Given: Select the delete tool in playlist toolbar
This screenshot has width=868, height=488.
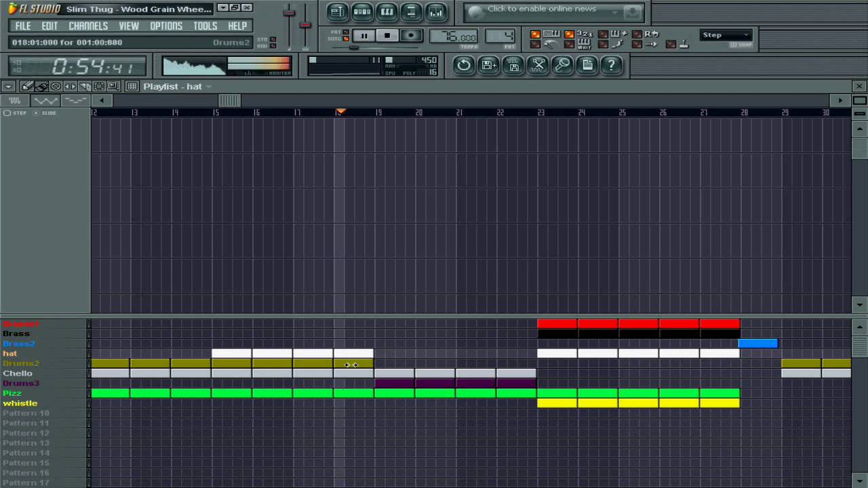Looking at the screenshot, I should pos(56,86).
